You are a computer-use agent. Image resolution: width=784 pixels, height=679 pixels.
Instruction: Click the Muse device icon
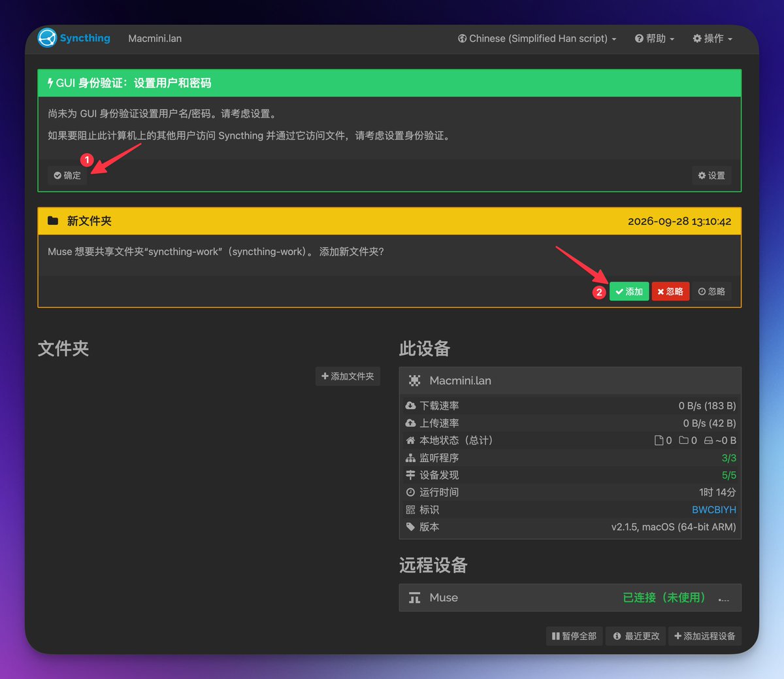[x=414, y=598]
